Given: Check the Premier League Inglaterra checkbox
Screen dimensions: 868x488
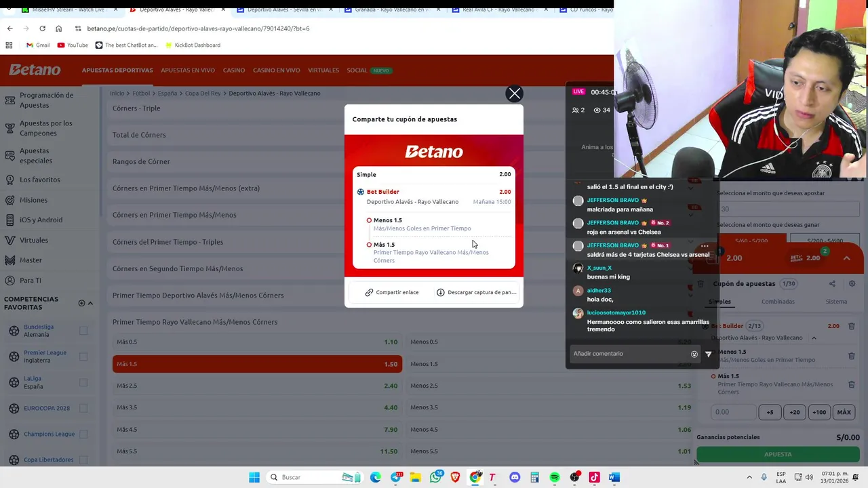Looking at the screenshot, I should 83,357.
